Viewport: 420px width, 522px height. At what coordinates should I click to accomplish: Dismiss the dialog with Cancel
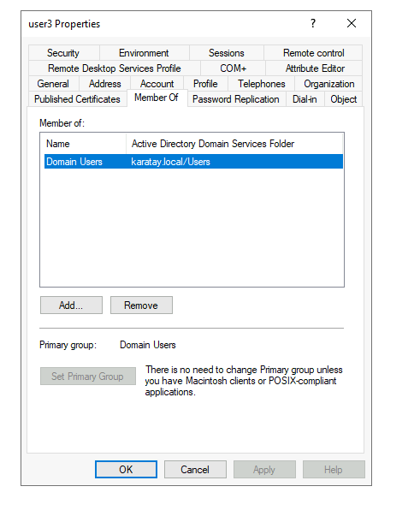[x=195, y=470]
